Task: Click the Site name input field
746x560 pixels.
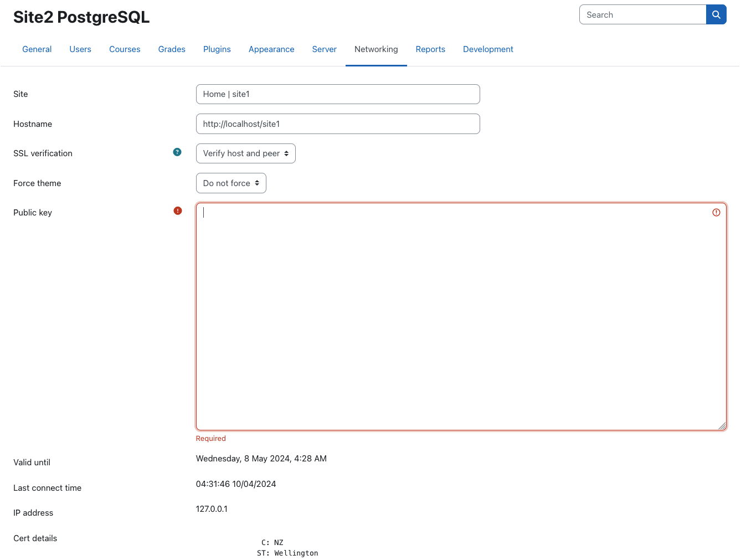Action: coord(338,94)
